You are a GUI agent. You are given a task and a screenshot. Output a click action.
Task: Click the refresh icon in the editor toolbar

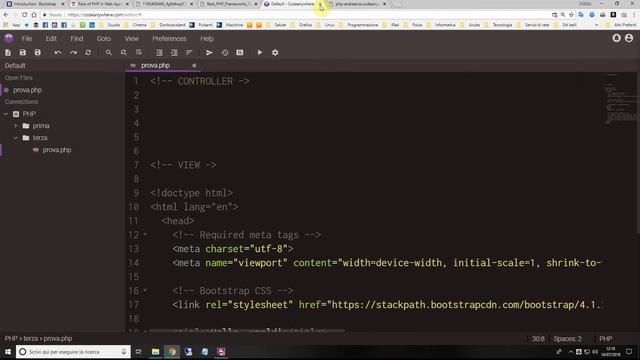(x=88, y=53)
